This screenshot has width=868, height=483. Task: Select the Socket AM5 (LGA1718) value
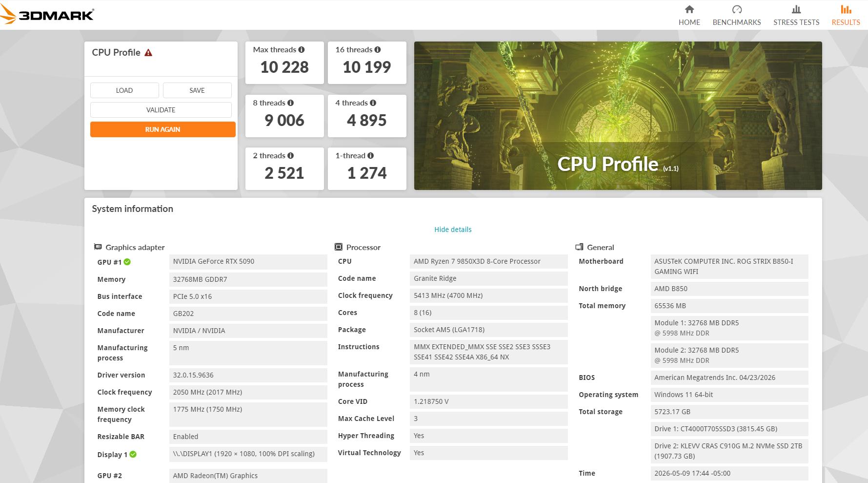click(x=489, y=330)
